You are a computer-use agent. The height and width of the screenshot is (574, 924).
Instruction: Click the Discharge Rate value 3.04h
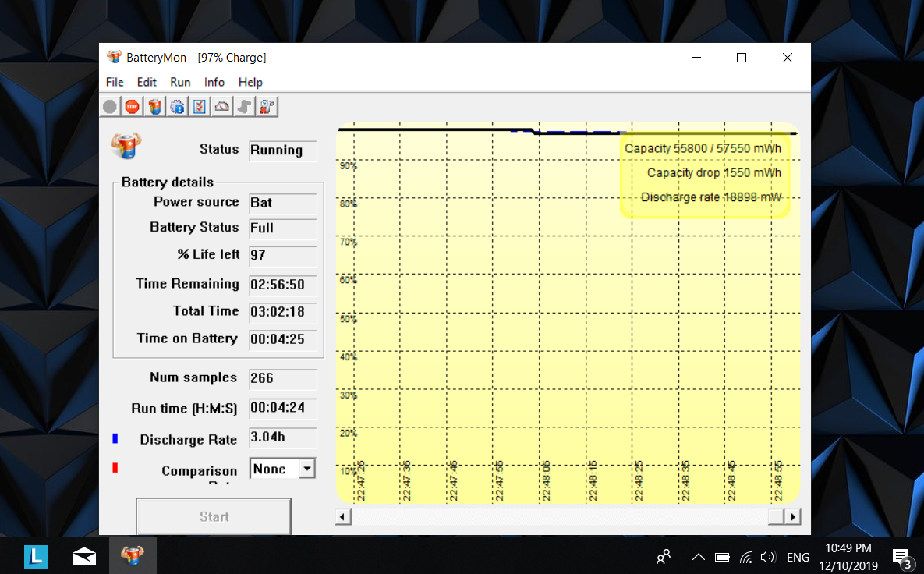(283, 438)
